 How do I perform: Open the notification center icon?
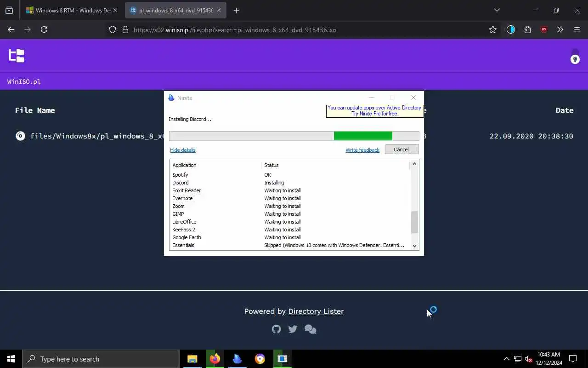[573, 359]
